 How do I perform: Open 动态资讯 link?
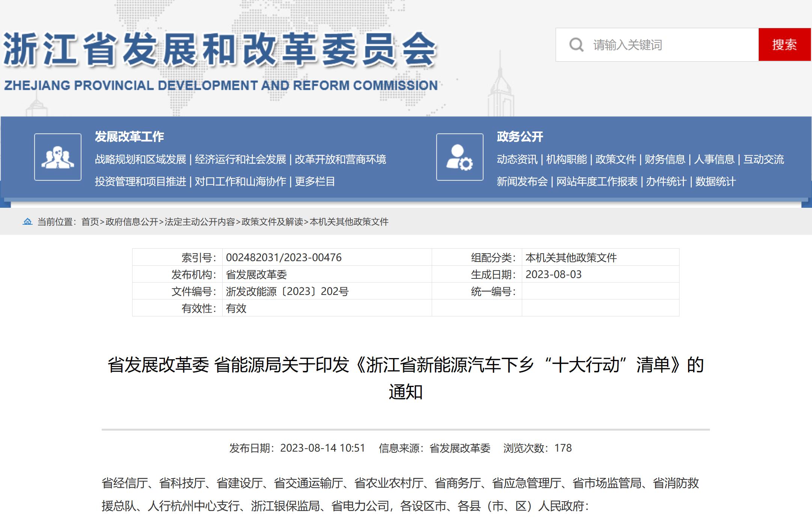point(517,159)
